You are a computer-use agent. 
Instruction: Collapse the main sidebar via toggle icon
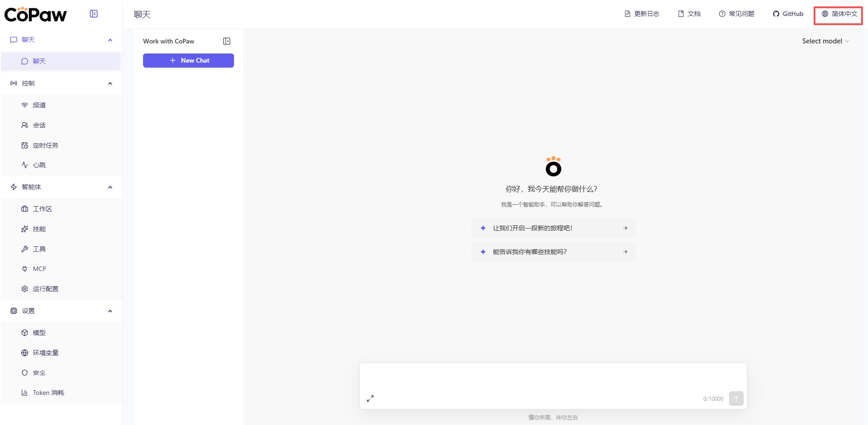click(x=94, y=14)
